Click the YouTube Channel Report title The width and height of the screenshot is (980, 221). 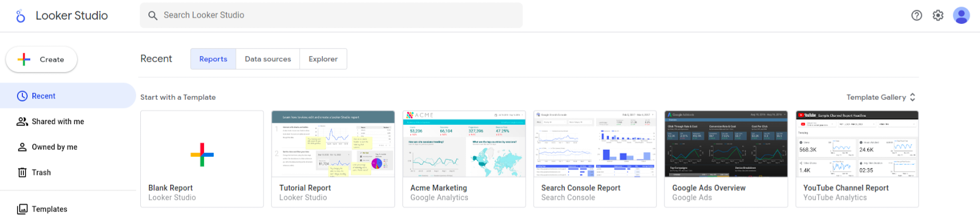pyautogui.click(x=846, y=188)
